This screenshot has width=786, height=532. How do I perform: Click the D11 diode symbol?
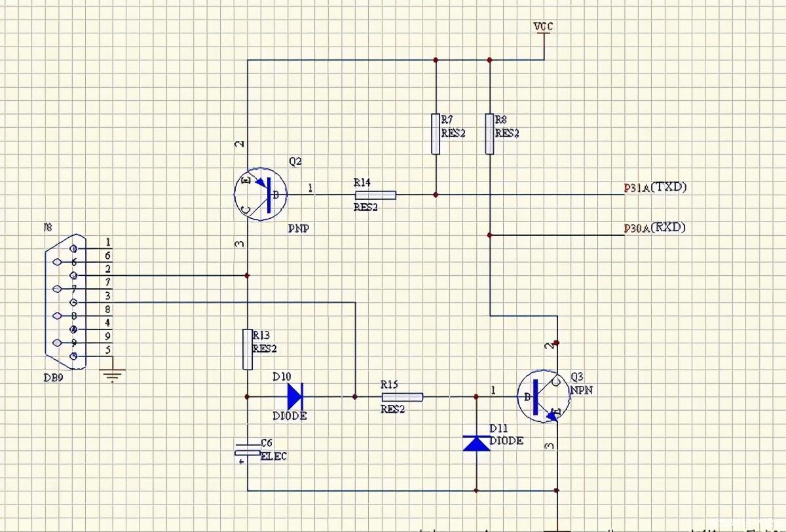point(476,444)
